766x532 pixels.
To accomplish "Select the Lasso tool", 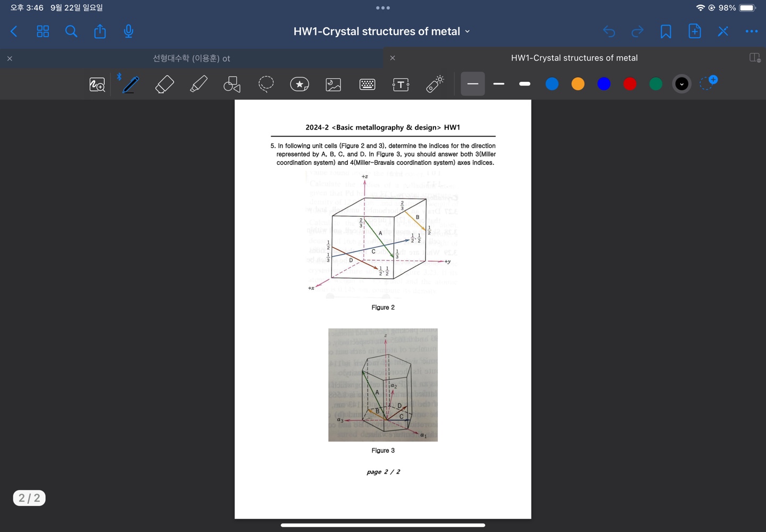I will pos(266,84).
